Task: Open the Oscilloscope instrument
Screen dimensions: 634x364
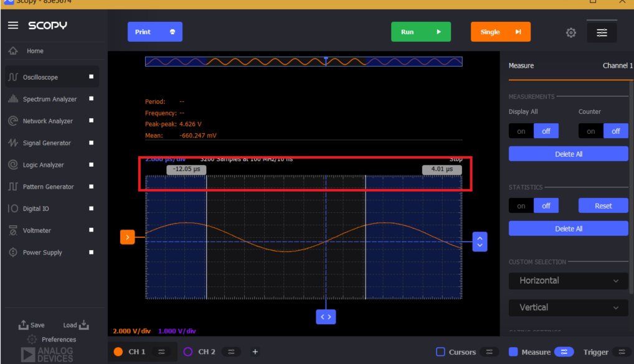Action: (52, 77)
